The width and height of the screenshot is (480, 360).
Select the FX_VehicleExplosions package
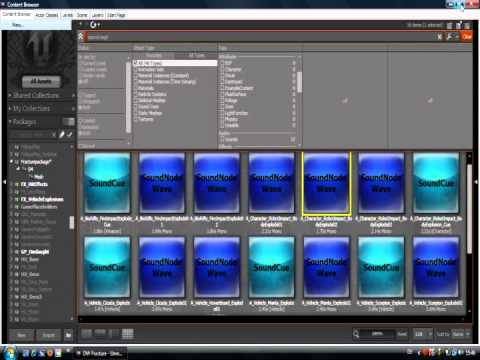42,199
